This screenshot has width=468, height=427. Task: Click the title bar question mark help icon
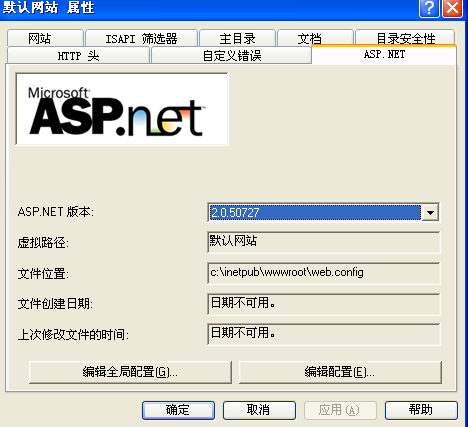coord(429,7)
